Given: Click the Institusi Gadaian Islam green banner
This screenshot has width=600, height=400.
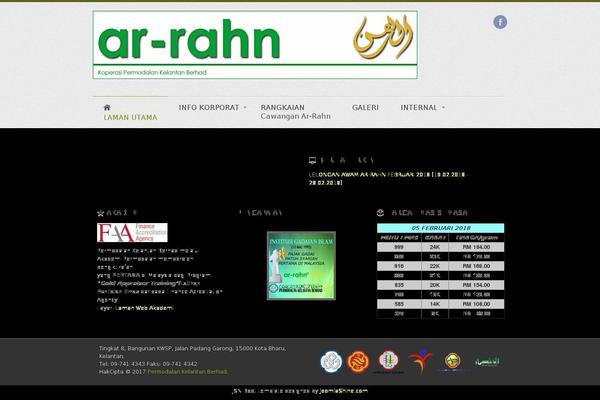Looking at the screenshot, I should [x=301, y=265].
